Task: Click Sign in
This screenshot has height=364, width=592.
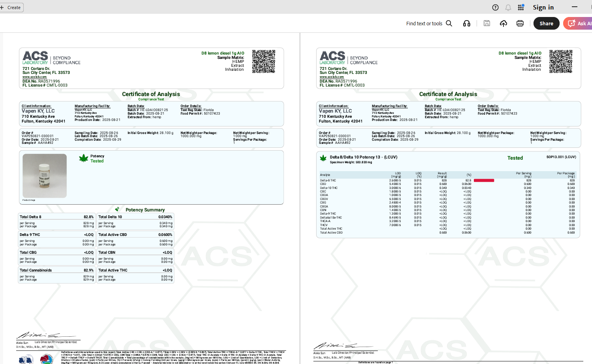Action: pyautogui.click(x=543, y=8)
